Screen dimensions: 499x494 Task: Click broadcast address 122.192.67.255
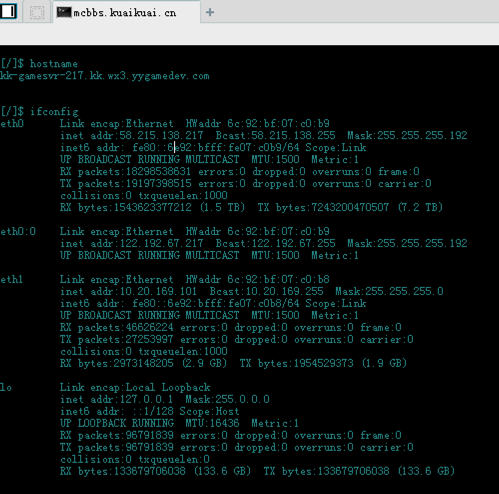(x=293, y=243)
